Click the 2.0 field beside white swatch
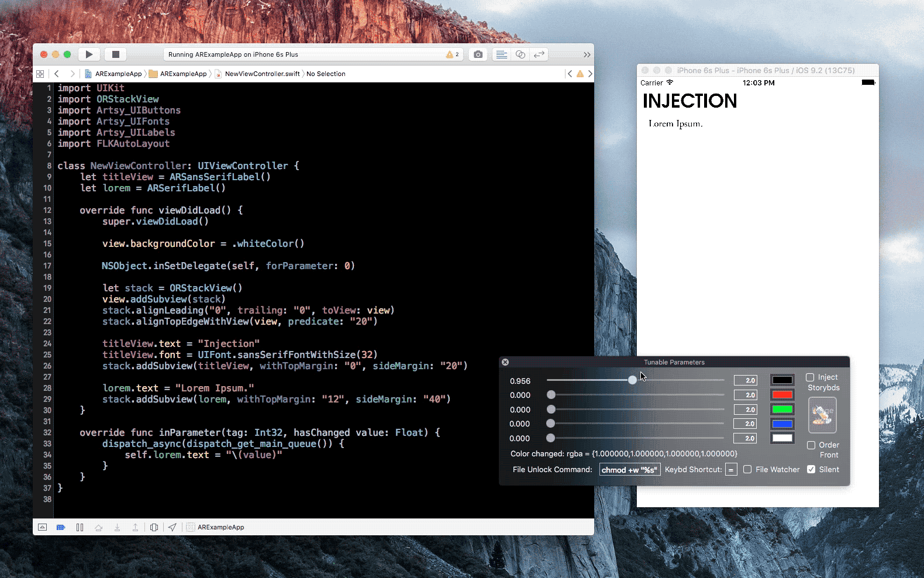 [x=746, y=438]
